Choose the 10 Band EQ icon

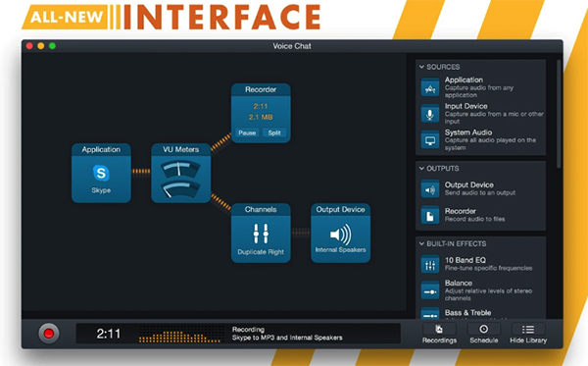click(x=430, y=264)
